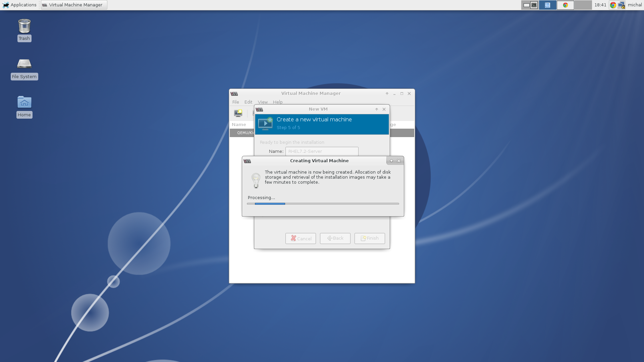Open Help menu in Virtual Machine Manager
The image size is (644, 362).
pos(278,102)
